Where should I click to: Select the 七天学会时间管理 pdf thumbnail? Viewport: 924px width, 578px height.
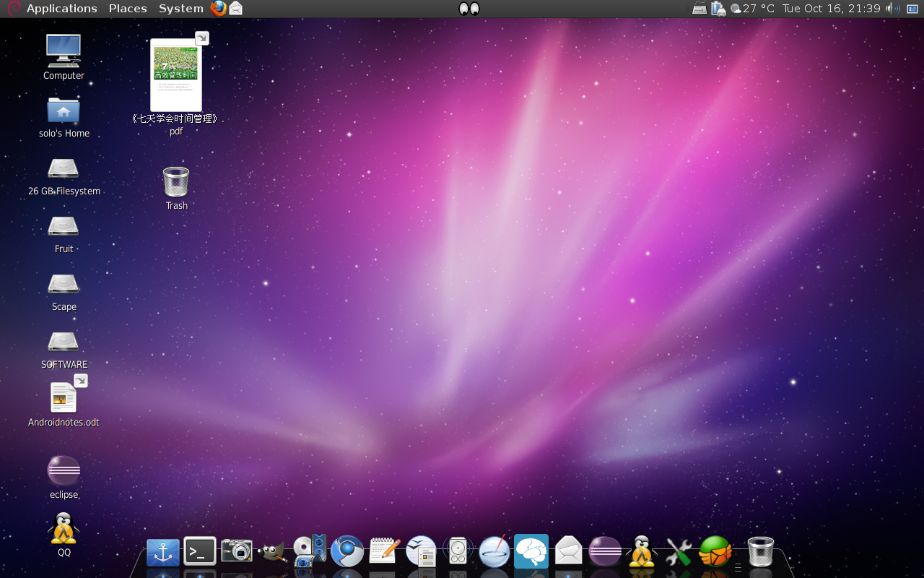click(x=176, y=74)
